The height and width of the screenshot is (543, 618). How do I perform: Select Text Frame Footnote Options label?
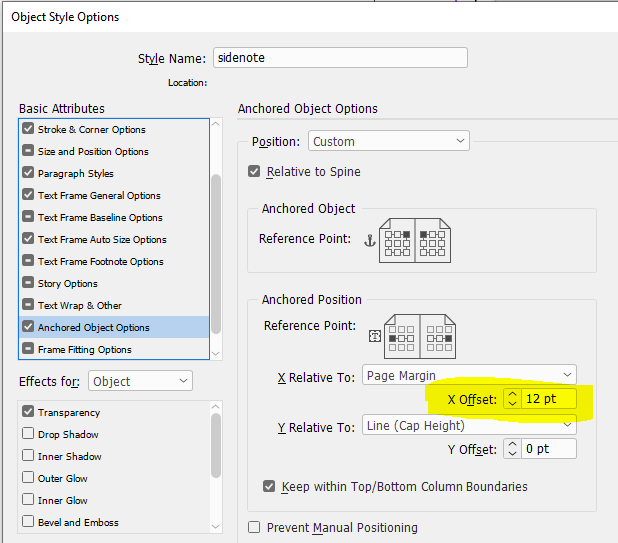tap(101, 262)
